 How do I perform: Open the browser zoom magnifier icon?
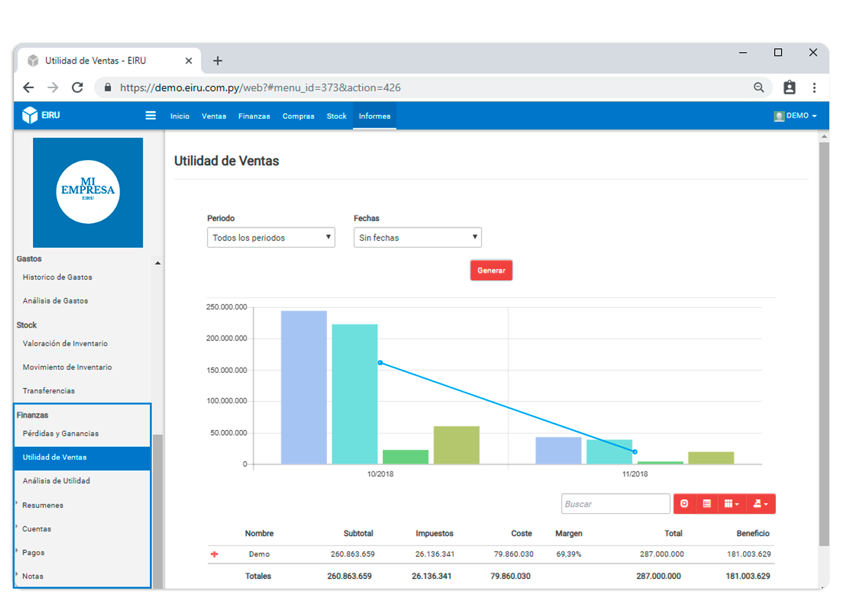(x=759, y=88)
